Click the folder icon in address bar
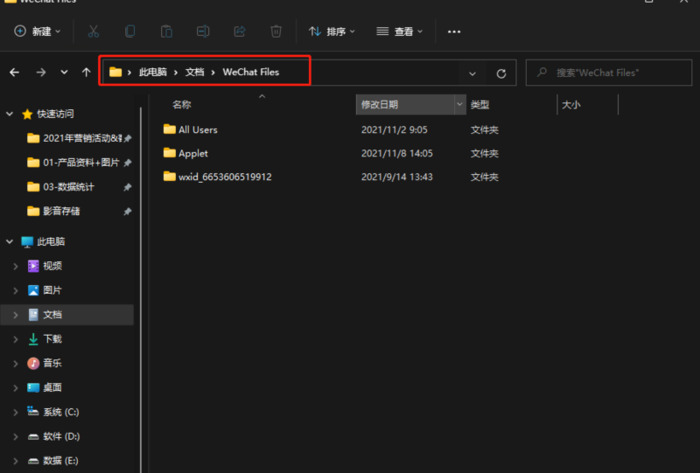This screenshot has height=473, width=700. pyautogui.click(x=116, y=72)
